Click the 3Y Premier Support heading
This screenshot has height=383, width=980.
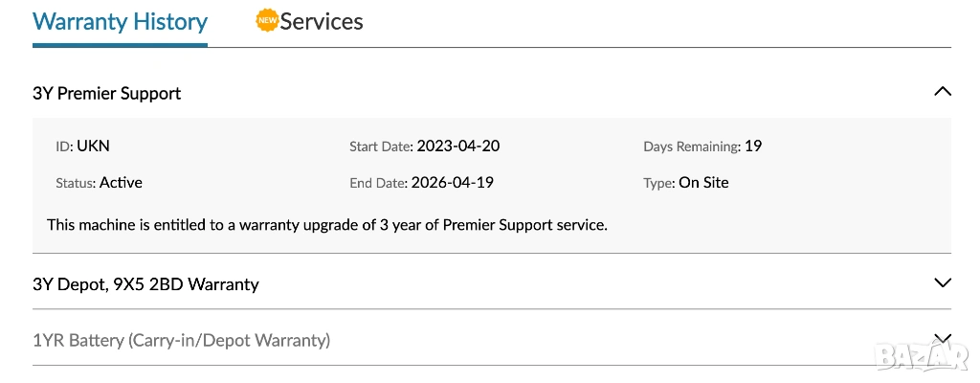coord(106,93)
